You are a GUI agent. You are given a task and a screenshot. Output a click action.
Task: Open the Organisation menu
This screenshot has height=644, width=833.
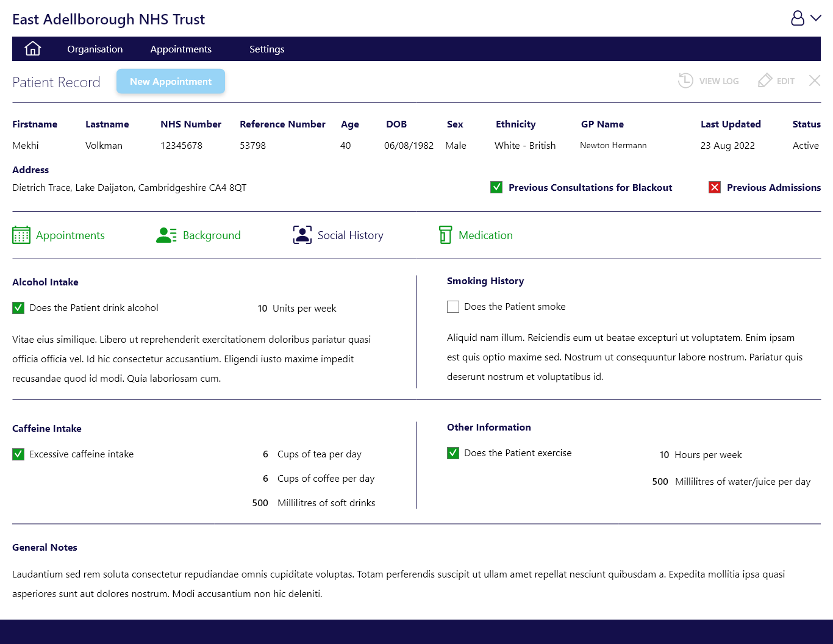(x=95, y=49)
